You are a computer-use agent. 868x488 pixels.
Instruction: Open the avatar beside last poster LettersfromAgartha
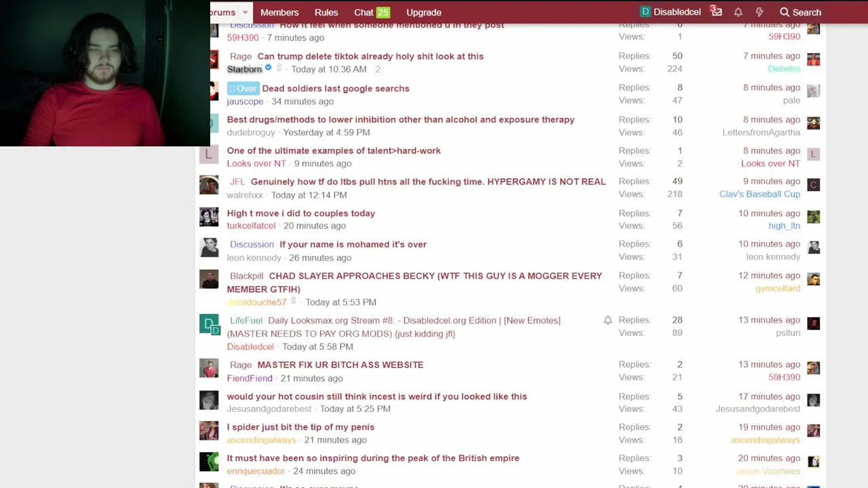814,123
